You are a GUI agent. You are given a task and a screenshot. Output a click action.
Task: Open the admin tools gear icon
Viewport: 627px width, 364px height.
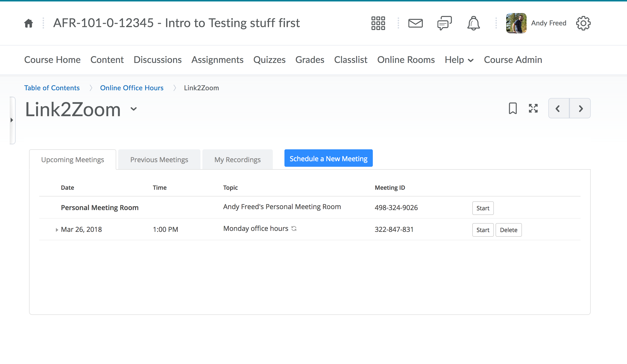pyautogui.click(x=583, y=23)
